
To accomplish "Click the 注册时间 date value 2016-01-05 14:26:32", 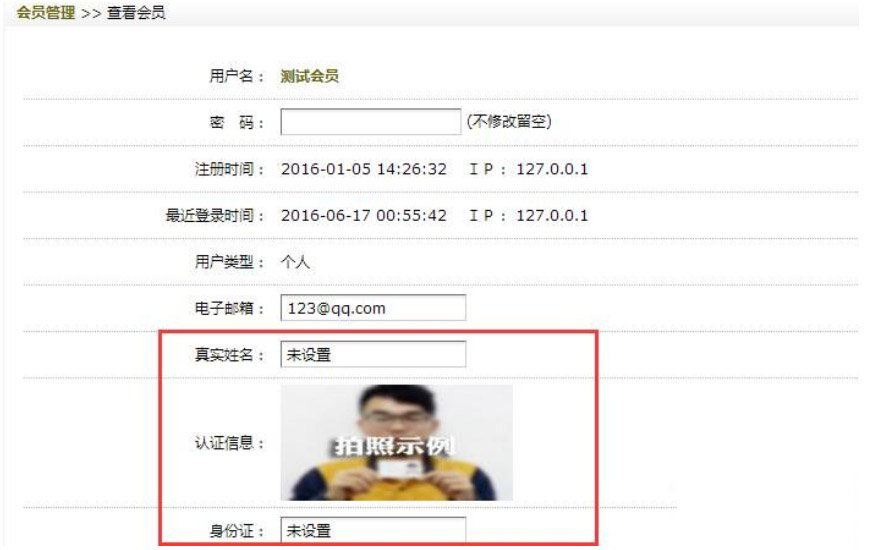I will [x=364, y=169].
